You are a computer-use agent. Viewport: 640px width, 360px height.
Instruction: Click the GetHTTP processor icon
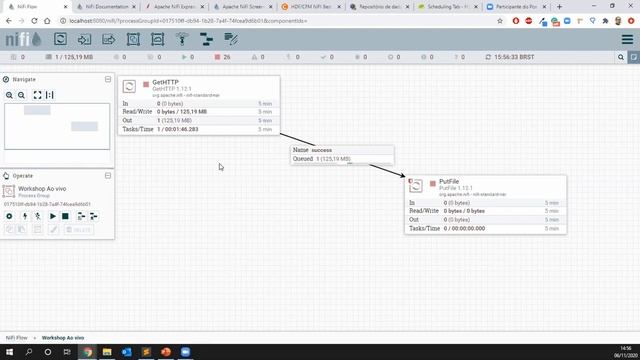129,87
